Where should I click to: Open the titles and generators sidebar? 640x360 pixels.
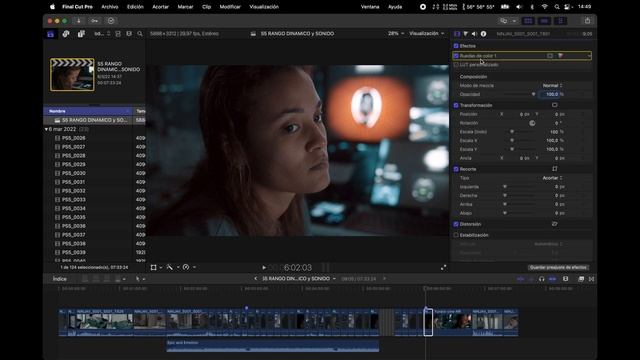click(x=81, y=34)
